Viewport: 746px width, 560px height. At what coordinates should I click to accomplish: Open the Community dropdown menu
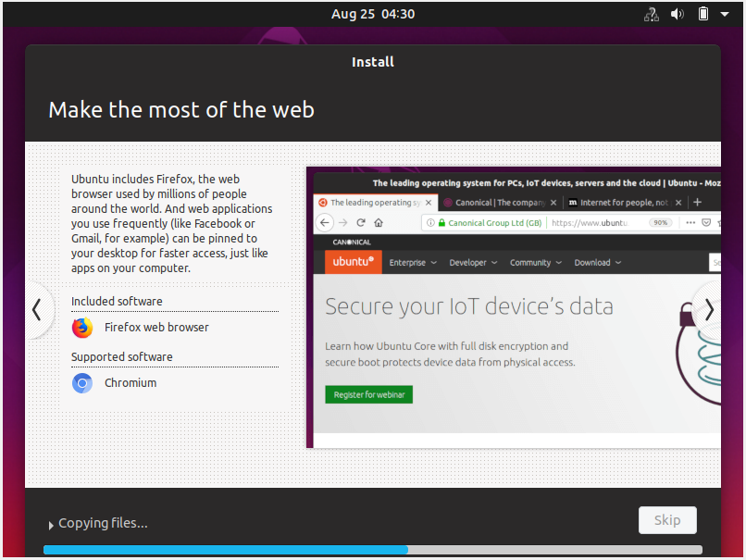(x=536, y=263)
